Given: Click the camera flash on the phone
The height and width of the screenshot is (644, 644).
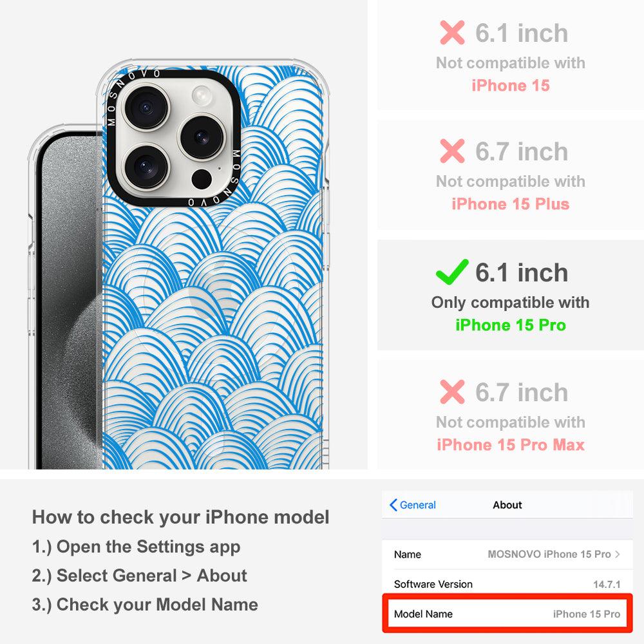Looking at the screenshot, I should coord(202,95).
